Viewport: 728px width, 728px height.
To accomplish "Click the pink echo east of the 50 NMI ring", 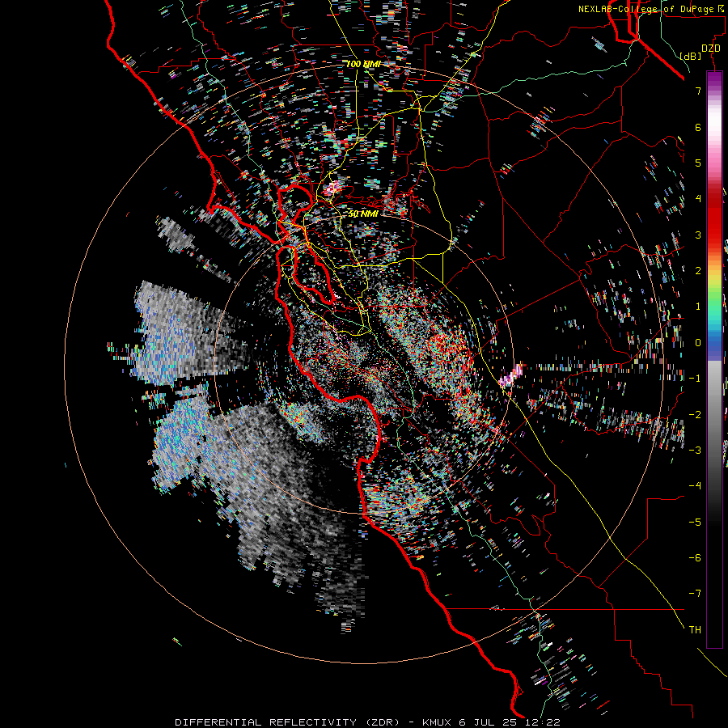I will (511, 375).
